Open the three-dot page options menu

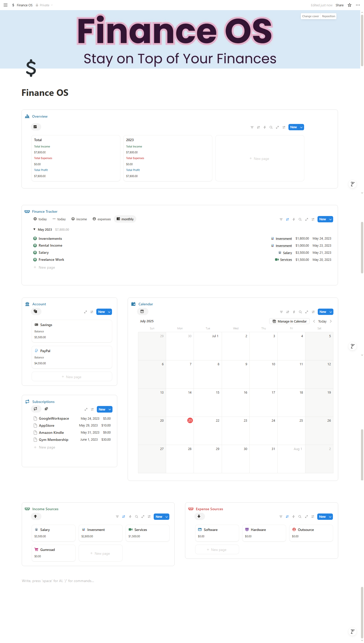coord(358,5)
